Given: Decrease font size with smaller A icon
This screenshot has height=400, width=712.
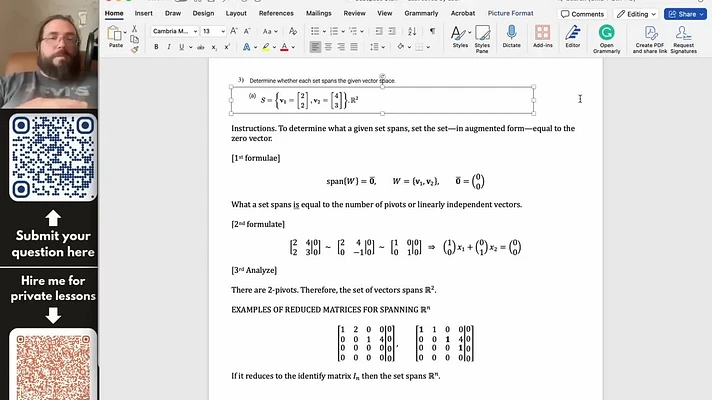Looking at the screenshot, I should 247,31.
